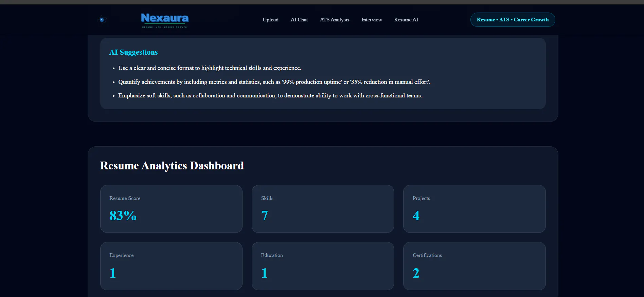Click the Nexaura brand wordmark

tap(165, 20)
